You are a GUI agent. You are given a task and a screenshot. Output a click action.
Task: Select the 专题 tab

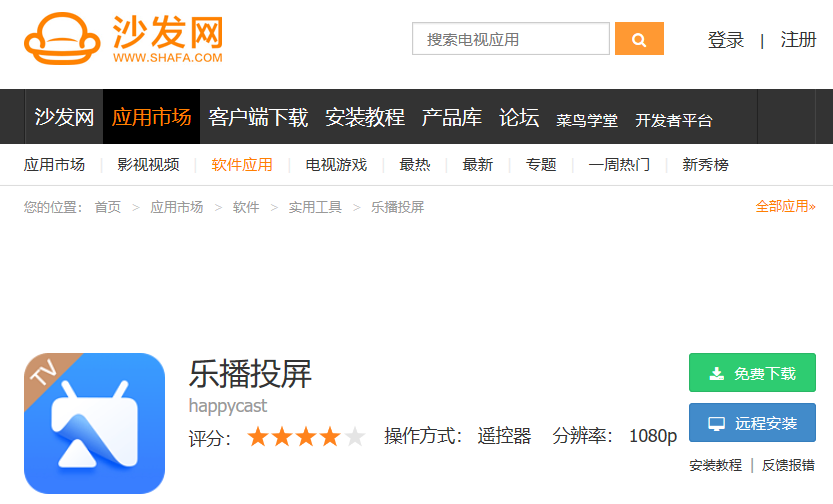541,165
